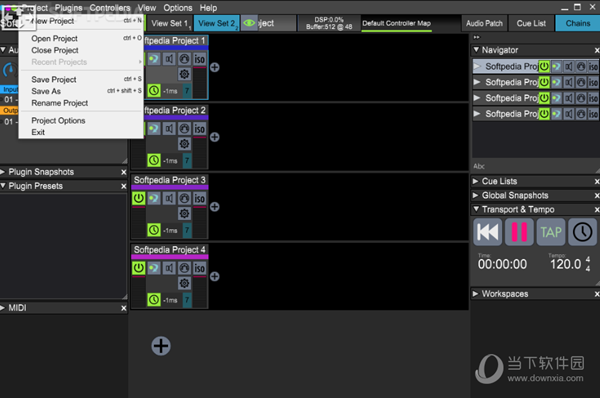Open the Audio Patch view

(x=484, y=23)
